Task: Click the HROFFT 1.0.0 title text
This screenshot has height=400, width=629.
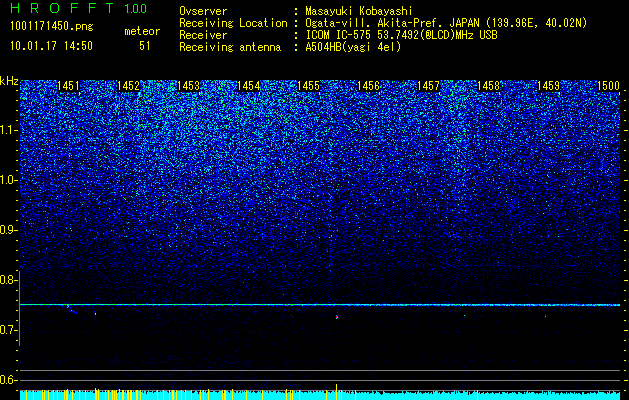Action: pos(78,8)
